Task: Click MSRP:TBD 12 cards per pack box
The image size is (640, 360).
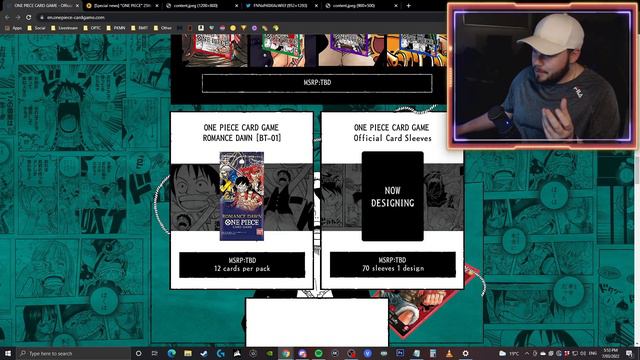Action: tap(242, 264)
